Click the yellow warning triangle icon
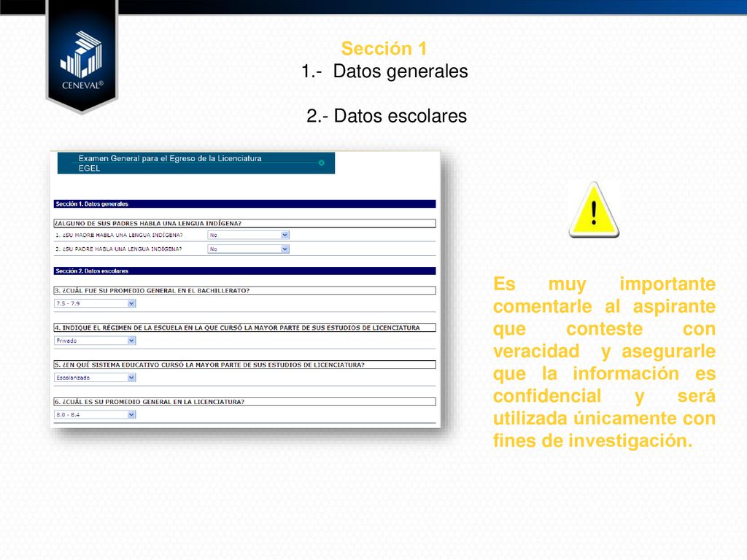747x560 pixels. [594, 210]
